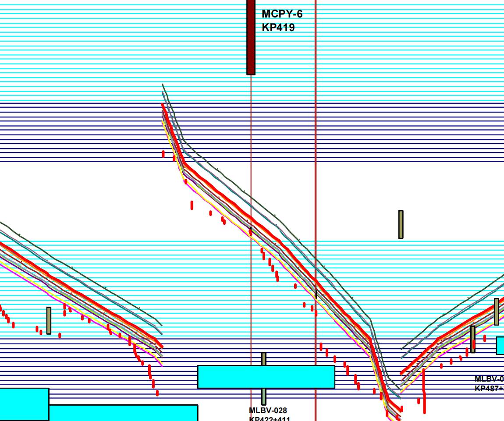Click the khaki marker in the left profile
This screenshot has width=504, height=421.
[49, 320]
